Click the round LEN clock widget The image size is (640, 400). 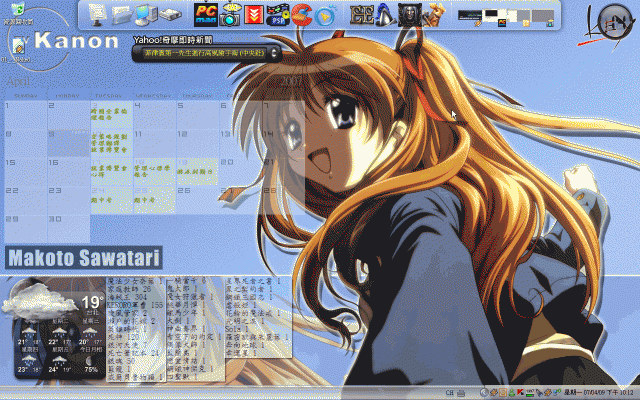614,22
